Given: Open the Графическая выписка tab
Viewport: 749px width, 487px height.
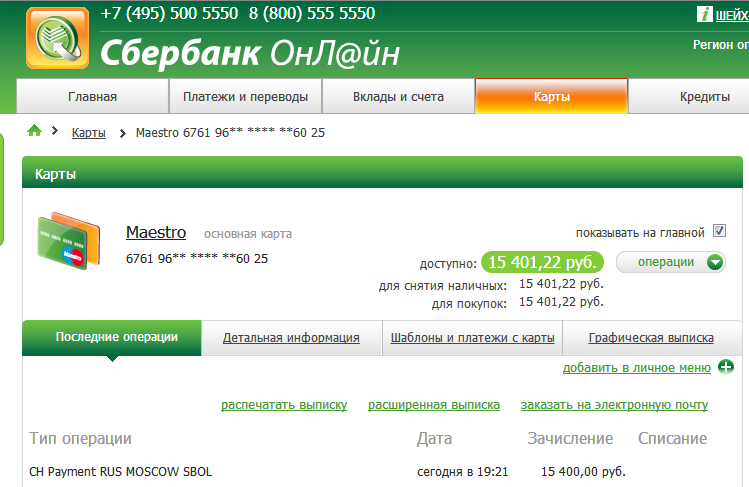Looking at the screenshot, I should pyautogui.click(x=651, y=338).
